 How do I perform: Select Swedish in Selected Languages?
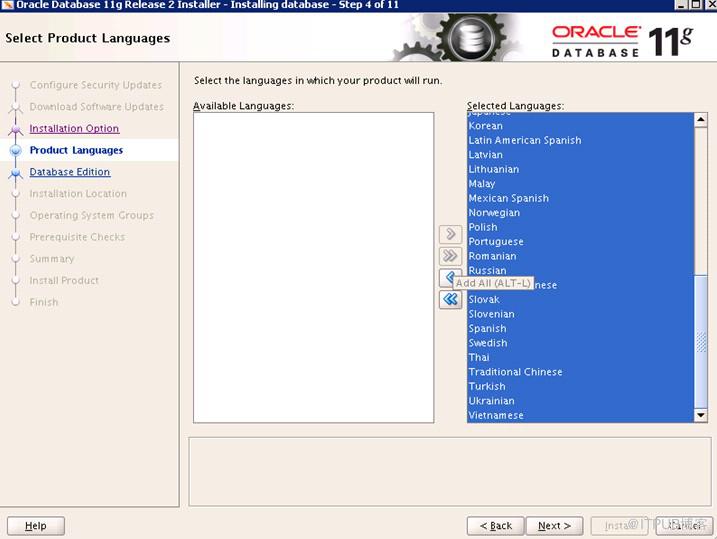click(x=581, y=343)
